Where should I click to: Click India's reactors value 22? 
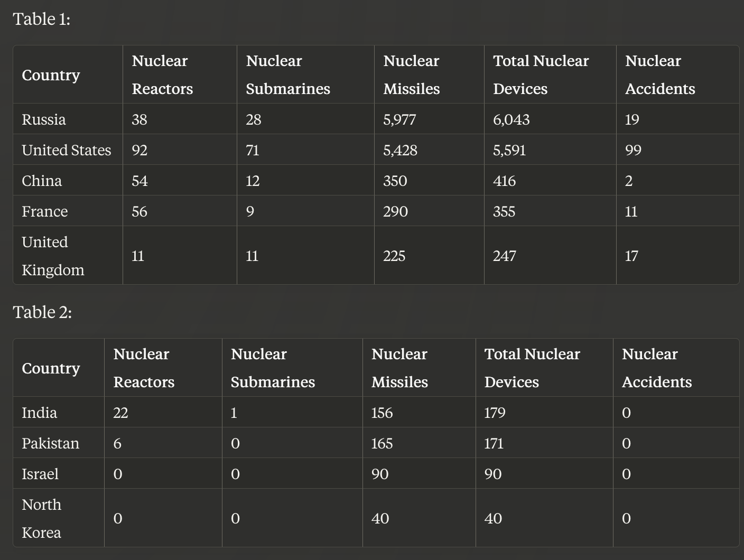(x=120, y=413)
